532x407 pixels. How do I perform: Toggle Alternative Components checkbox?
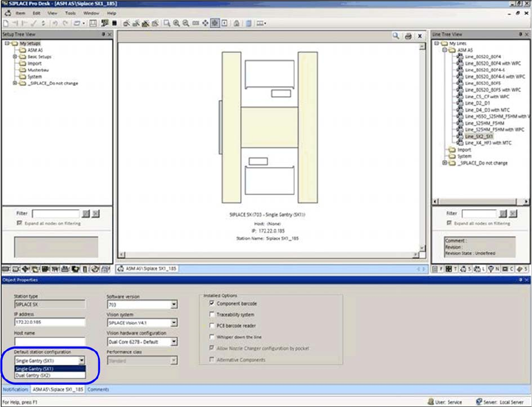tap(212, 359)
